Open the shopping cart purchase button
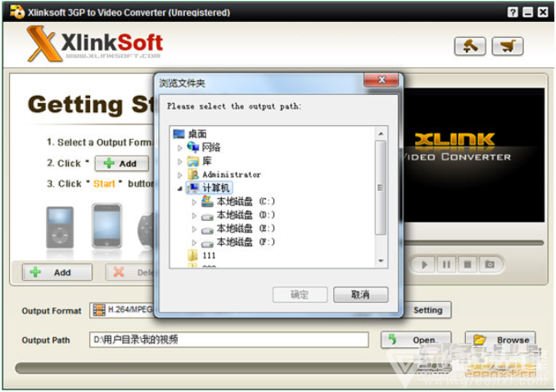Viewport: 556px width, 392px height. (x=508, y=46)
